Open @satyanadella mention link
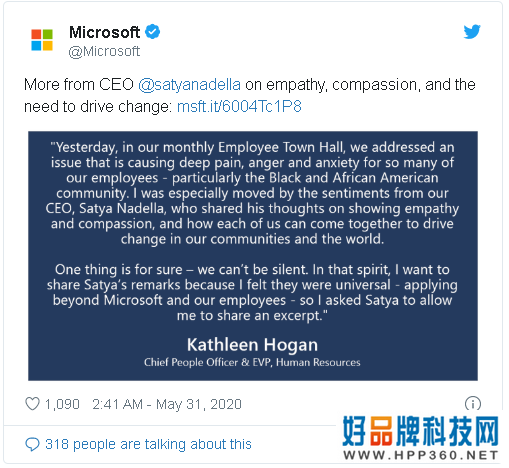Image resolution: width=509 pixels, height=468 pixels. [x=189, y=85]
